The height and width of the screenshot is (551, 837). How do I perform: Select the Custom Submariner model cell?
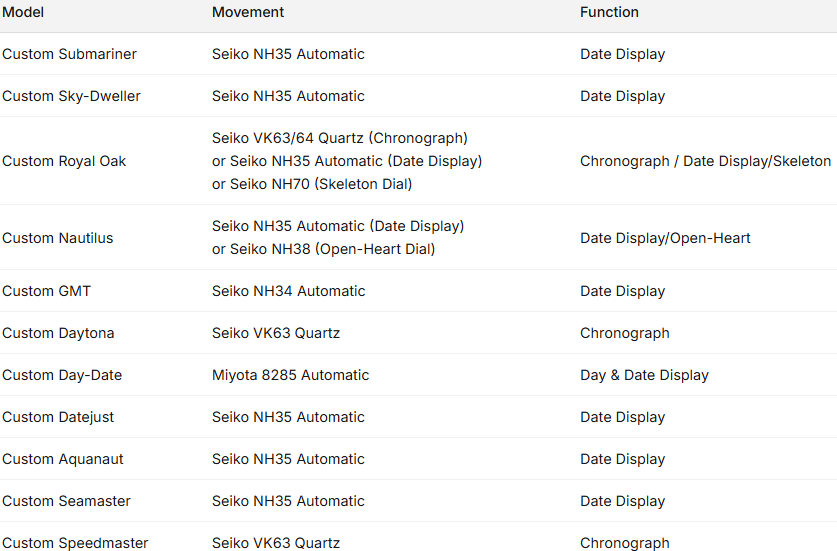coord(69,54)
